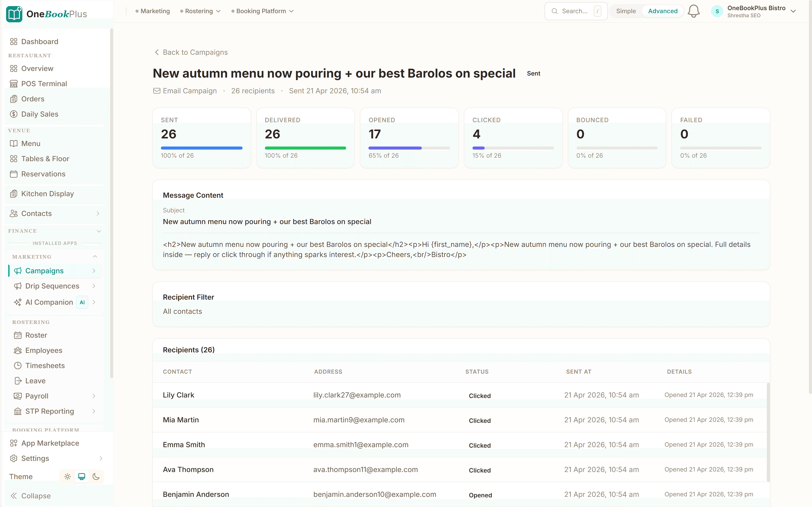The image size is (812, 507).
Task: Select the light theme sun icon
Action: point(67,477)
